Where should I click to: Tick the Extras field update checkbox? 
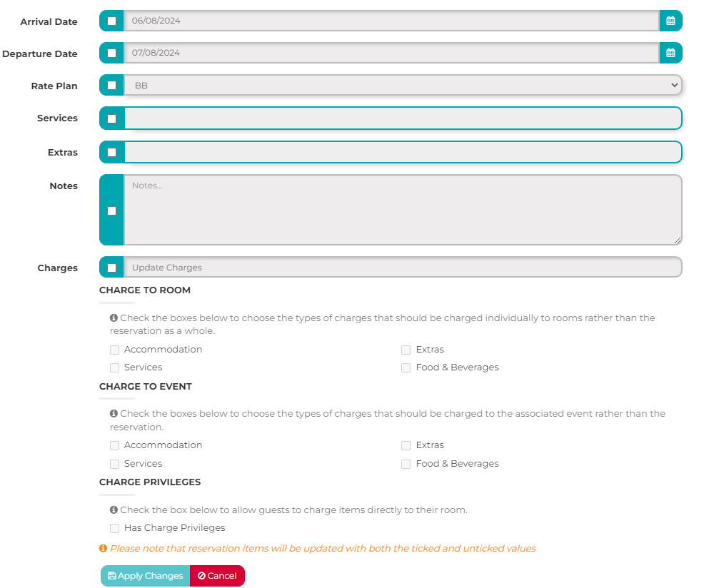click(112, 152)
